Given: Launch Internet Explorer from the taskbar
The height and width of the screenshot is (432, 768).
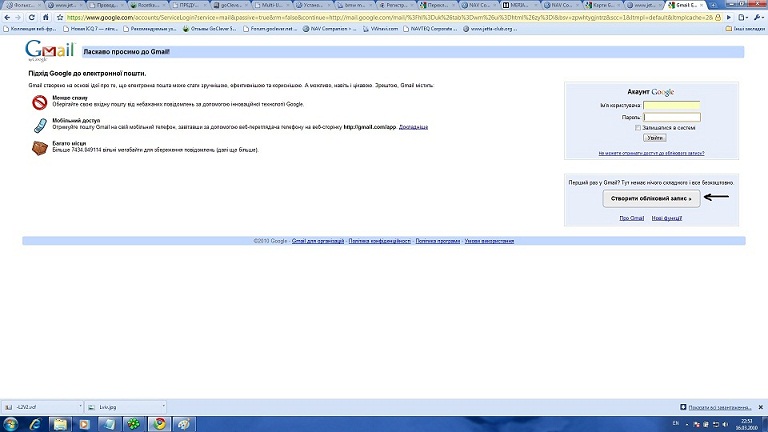Looking at the screenshot, I should pos(35,424).
